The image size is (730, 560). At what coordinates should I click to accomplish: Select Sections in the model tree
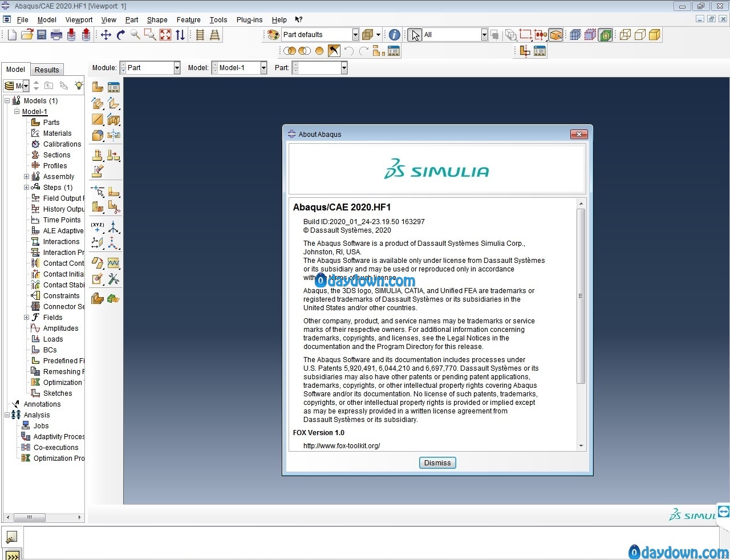click(57, 155)
